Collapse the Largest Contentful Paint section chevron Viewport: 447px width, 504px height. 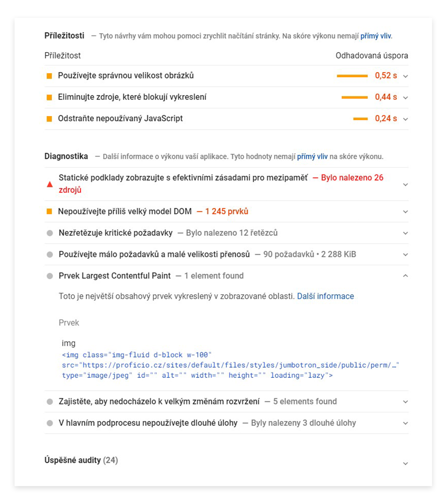(406, 276)
